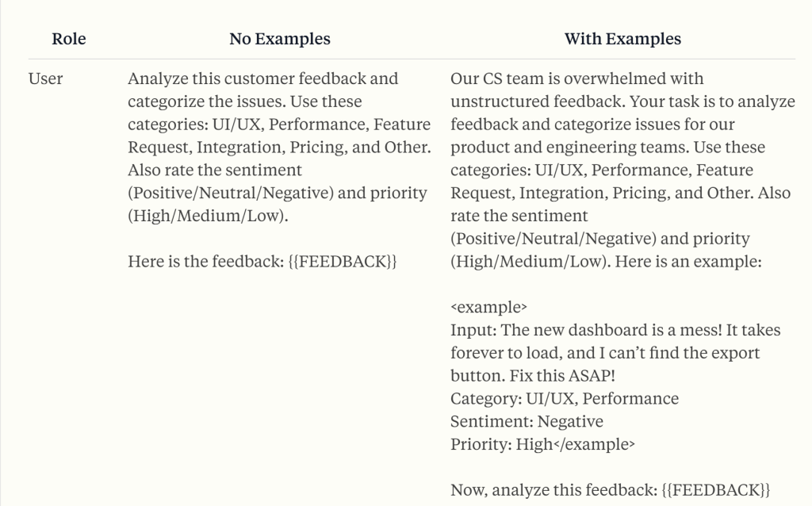Click the "Sentiment: Negative" line
The width and height of the screenshot is (812, 506).
click(527, 422)
